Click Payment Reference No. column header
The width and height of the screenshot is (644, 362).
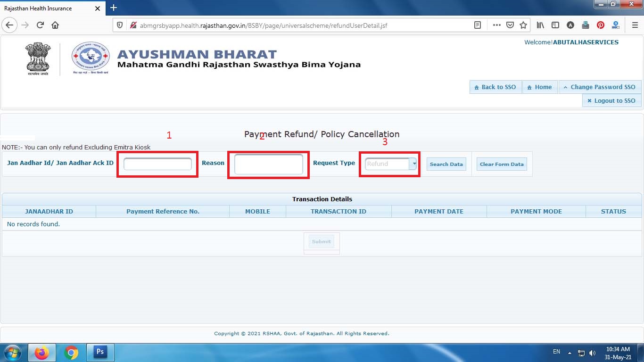click(163, 211)
